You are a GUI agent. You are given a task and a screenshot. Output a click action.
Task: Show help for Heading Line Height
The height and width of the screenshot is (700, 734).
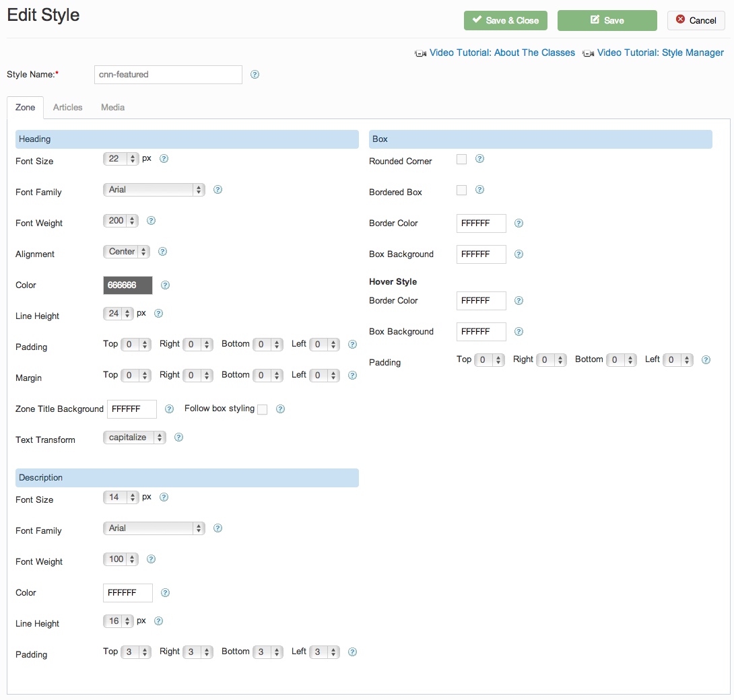pos(159,314)
